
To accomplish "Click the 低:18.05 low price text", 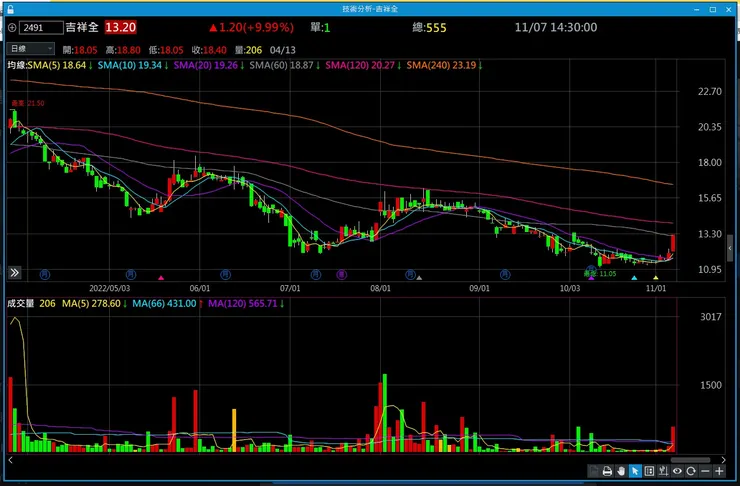I will (166, 50).
